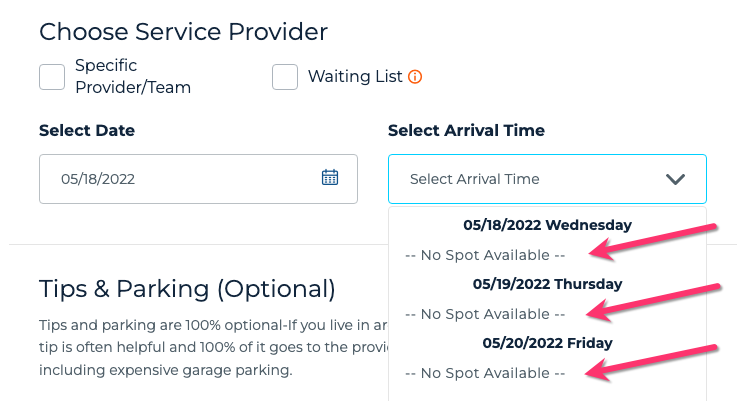Click the Tips & Parking (Optional) heading

point(187,289)
